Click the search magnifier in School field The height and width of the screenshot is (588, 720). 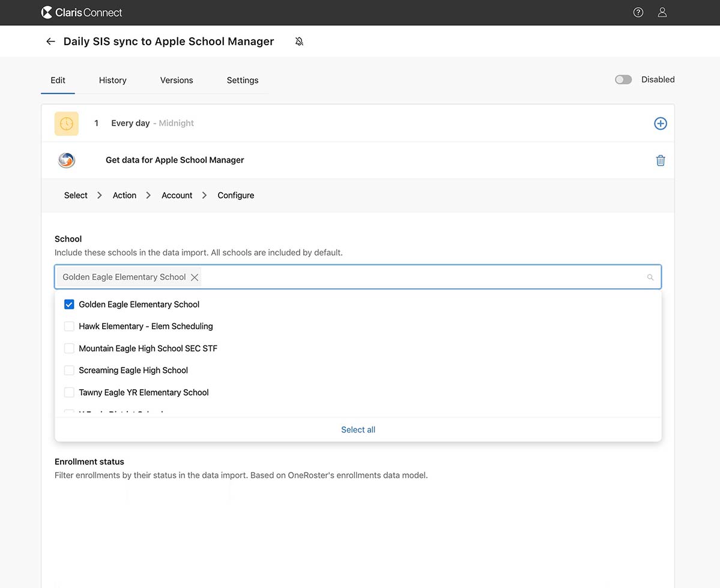[x=650, y=277]
